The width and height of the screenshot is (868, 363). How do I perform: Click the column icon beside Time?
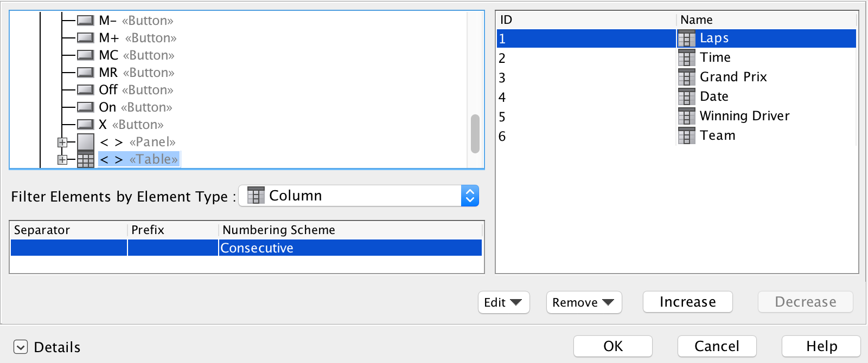tap(686, 57)
